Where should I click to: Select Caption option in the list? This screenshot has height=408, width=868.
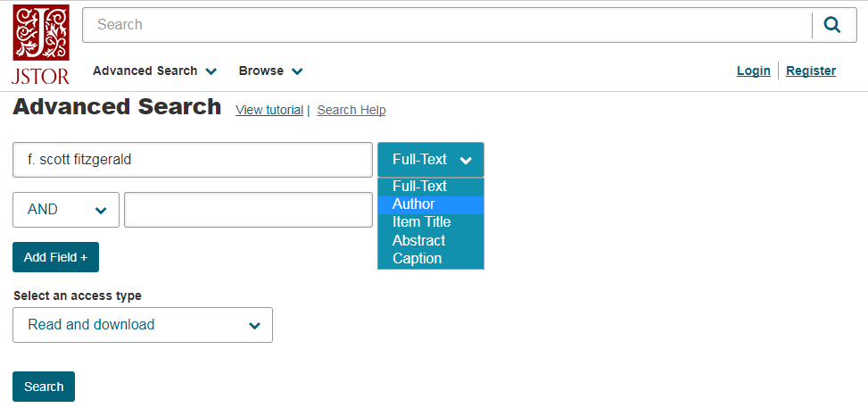(x=431, y=259)
